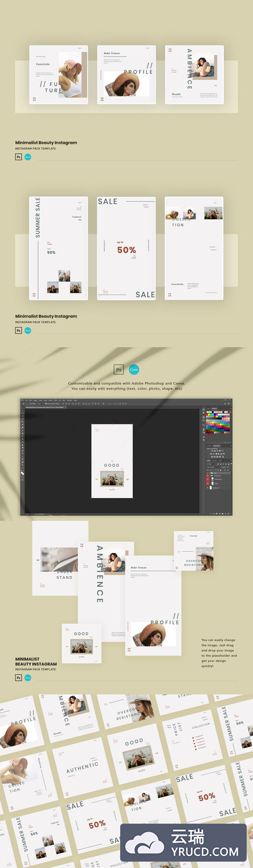Add a Brightness/Contrast adjustment from the Adjustments panel
This screenshot has width=253, height=868.
tap(212, 451)
